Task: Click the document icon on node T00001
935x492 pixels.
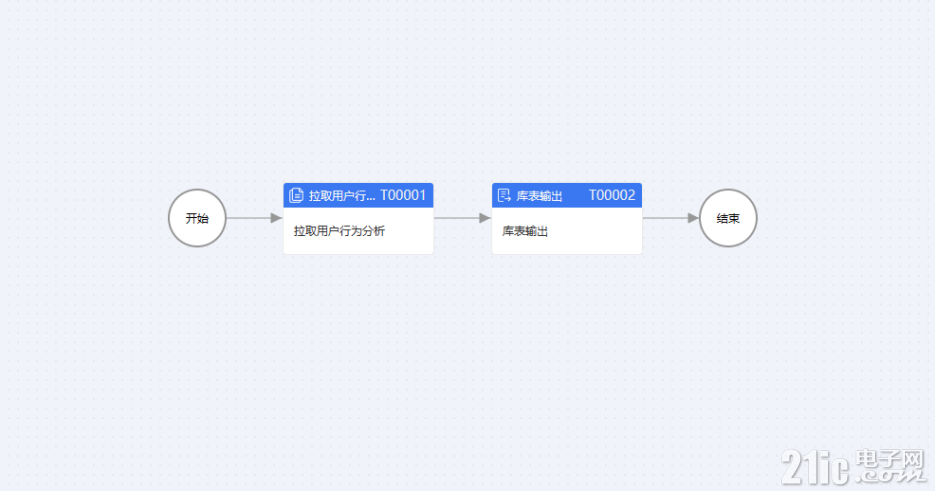Action: coord(296,196)
